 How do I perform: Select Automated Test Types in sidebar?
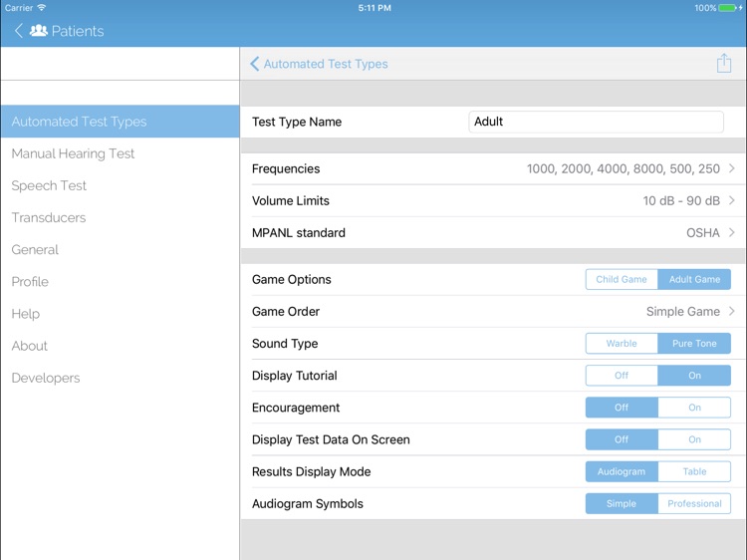121,122
